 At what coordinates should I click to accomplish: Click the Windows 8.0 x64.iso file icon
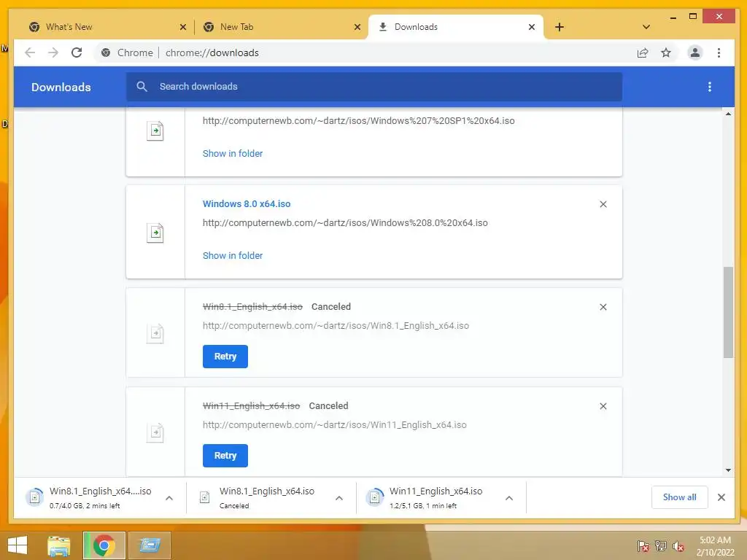pos(155,233)
